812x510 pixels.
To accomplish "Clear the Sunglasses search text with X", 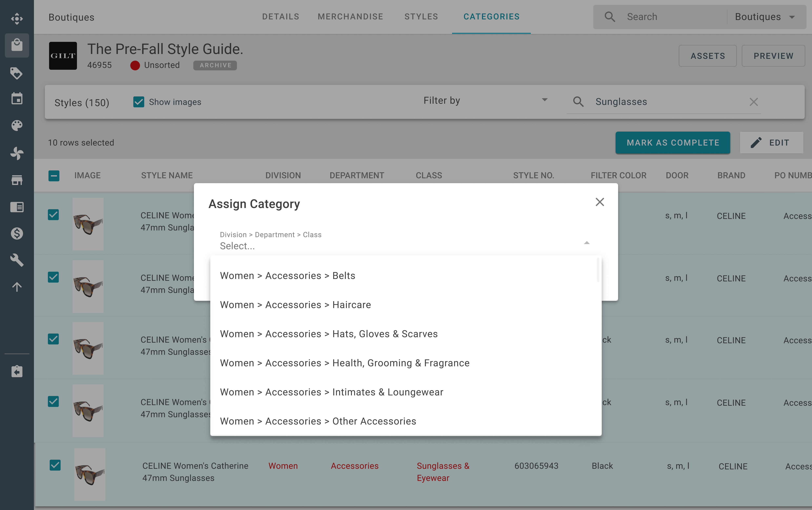I will [x=754, y=101].
